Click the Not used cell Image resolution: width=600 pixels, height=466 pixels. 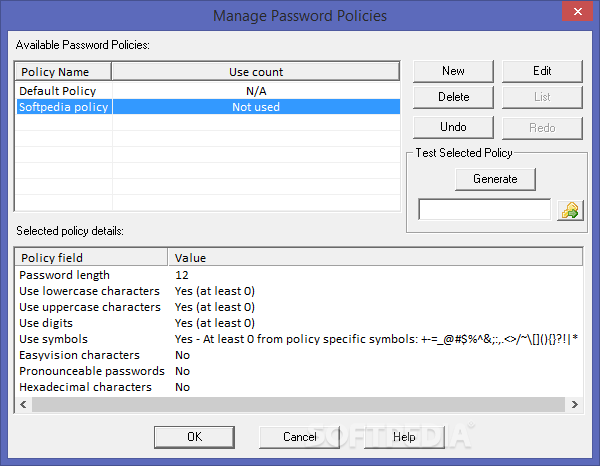click(x=256, y=107)
